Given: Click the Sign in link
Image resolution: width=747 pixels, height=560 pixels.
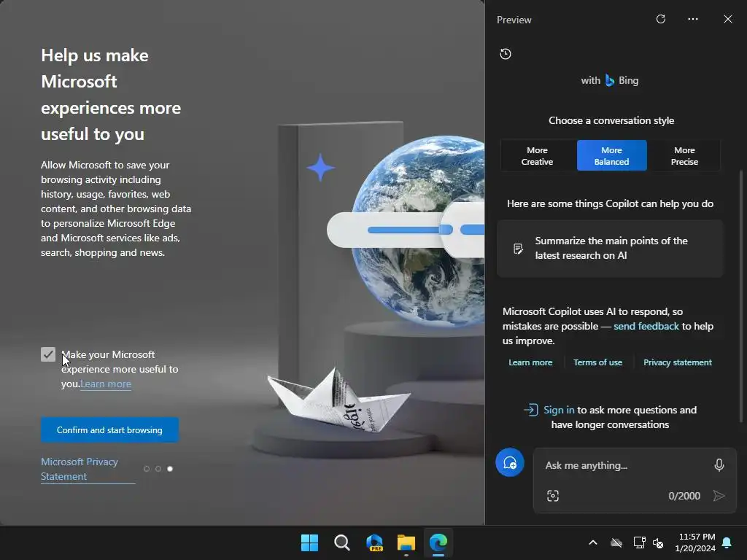Looking at the screenshot, I should click(x=559, y=410).
